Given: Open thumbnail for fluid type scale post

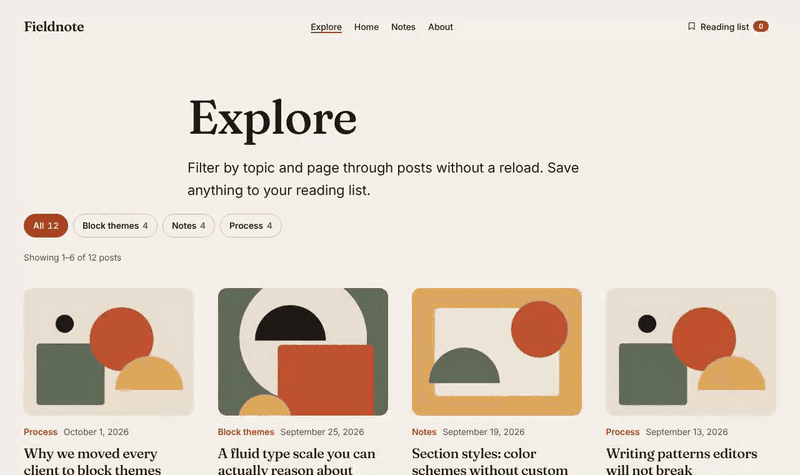Looking at the screenshot, I should point(303,352).
